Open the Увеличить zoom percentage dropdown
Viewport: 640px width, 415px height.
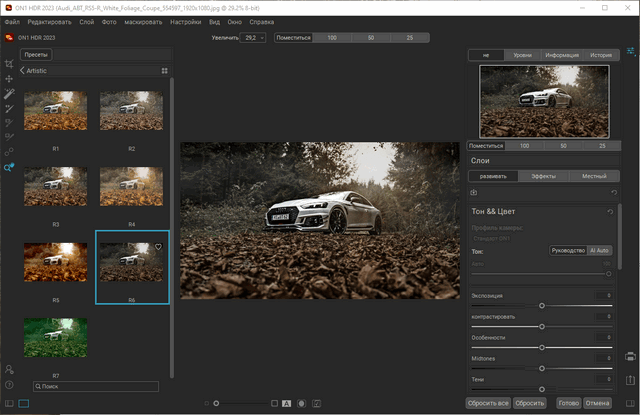pos(253,37)
